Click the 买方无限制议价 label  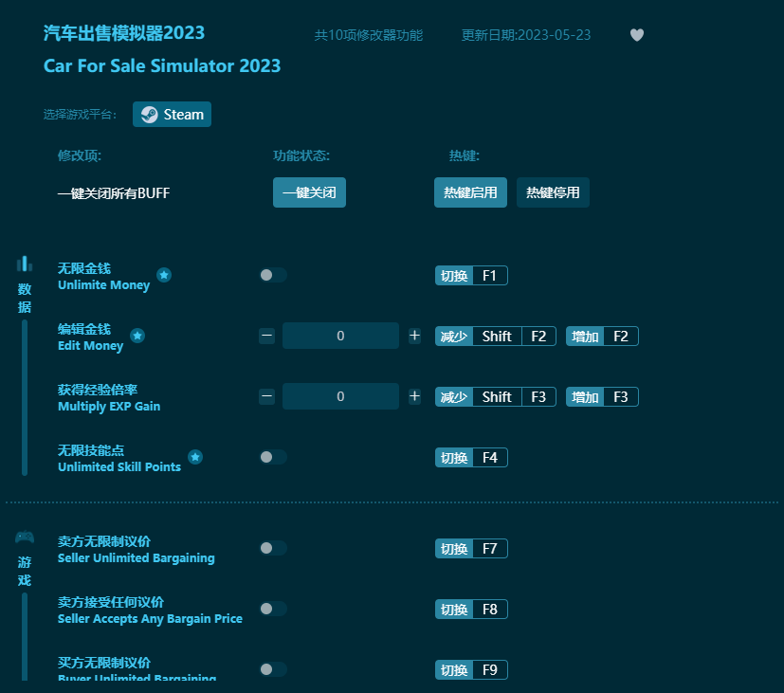pos(104,663)
